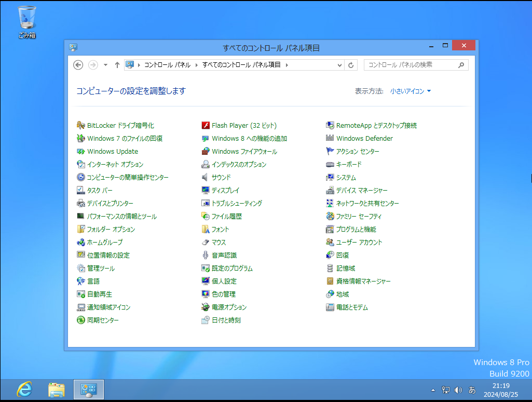Click the コントロール パネル breadcrumb

167,65
